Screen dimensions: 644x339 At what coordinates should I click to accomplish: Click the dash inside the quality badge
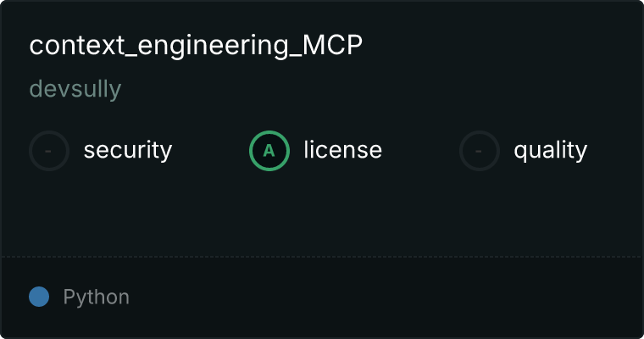pos(479,151)
